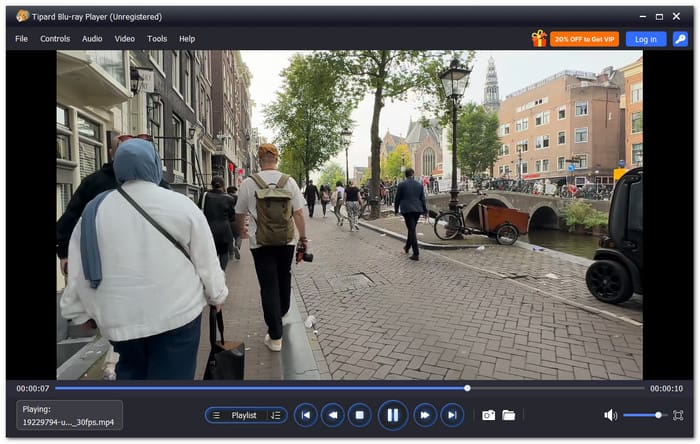Image resolution: width=700 pixels, height=444 pixels.
Task: Click the key register icon
Action: pos(680,39)
